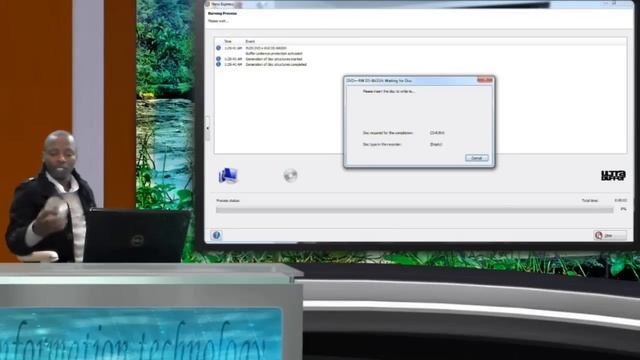Click the disc recorder icon
This screenshot has height=360, width=640.
pos(291,176)
